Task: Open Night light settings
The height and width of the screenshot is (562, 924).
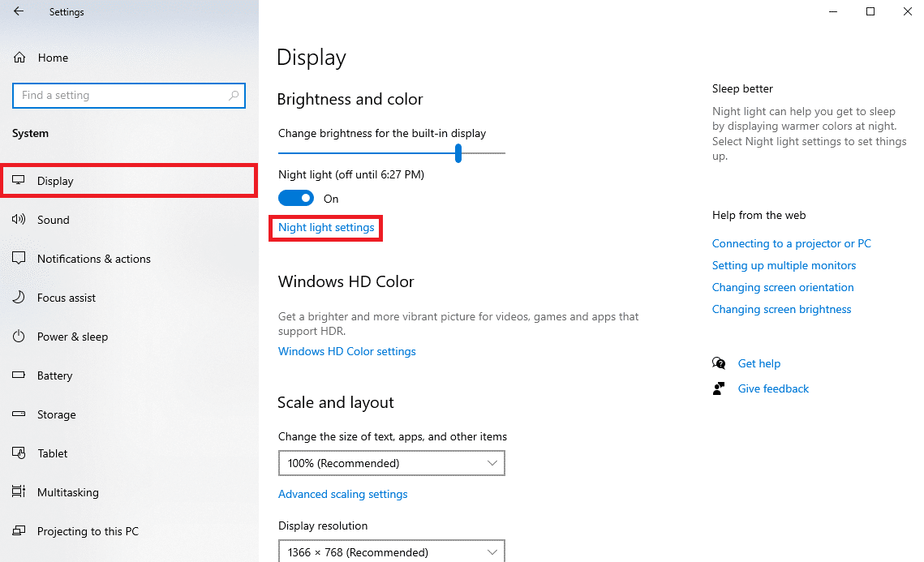Action: coord(325,227)
